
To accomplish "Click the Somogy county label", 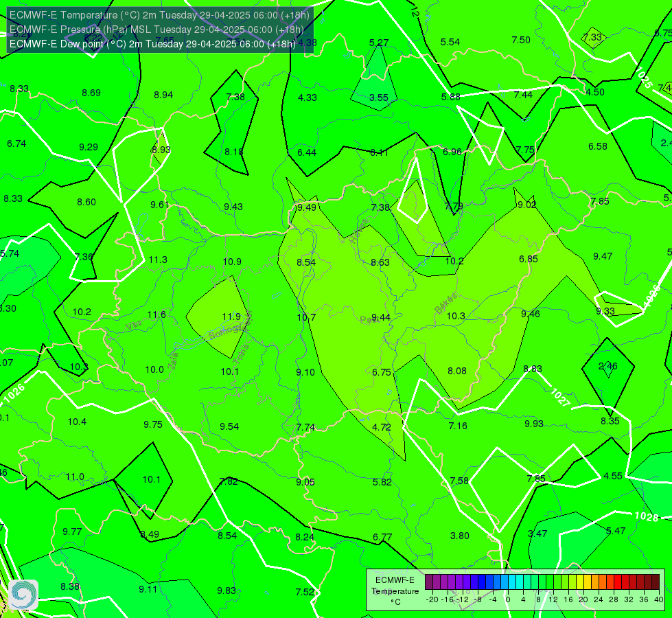I will (x=224, y=332).
